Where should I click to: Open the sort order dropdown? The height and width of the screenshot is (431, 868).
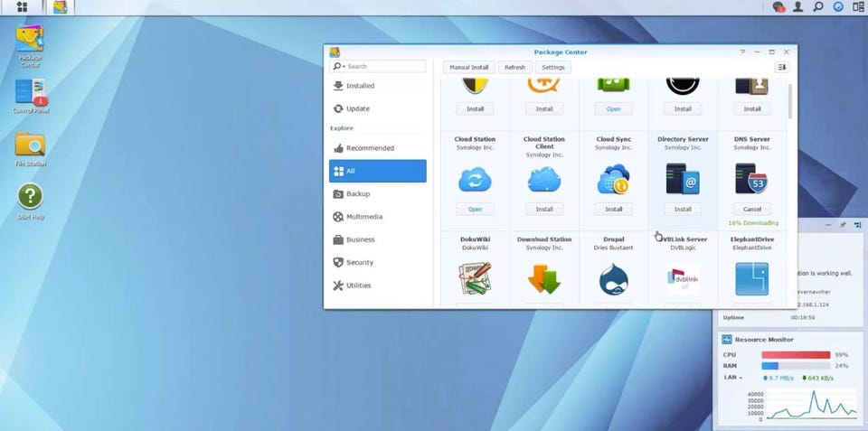pyautogui.click(x=781, y=67)
